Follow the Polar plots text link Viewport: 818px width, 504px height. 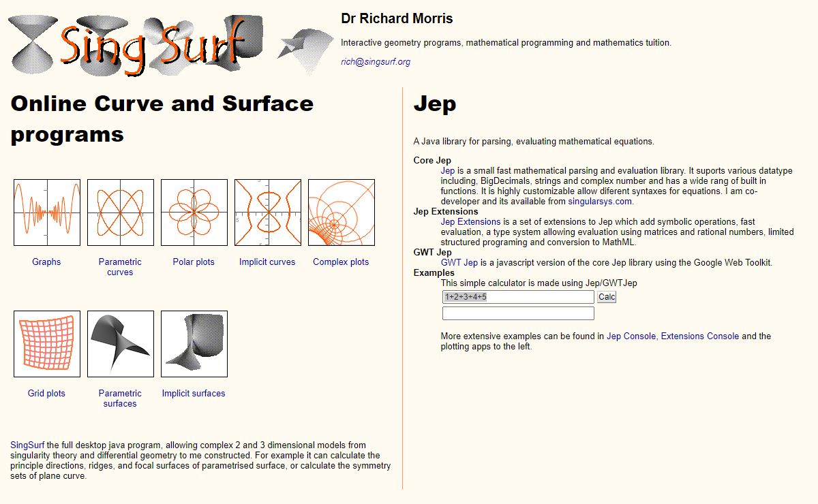pyautogui.click(x=194, y=262)
